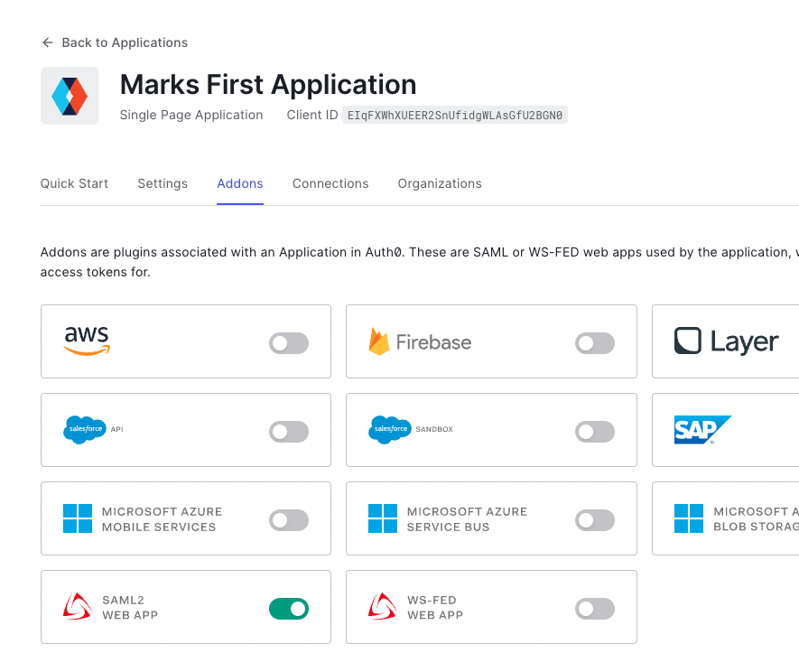This screenshot has width=799, height=672.
Task: Click the Salesforce API cloud logo
Action: point(85,429)
